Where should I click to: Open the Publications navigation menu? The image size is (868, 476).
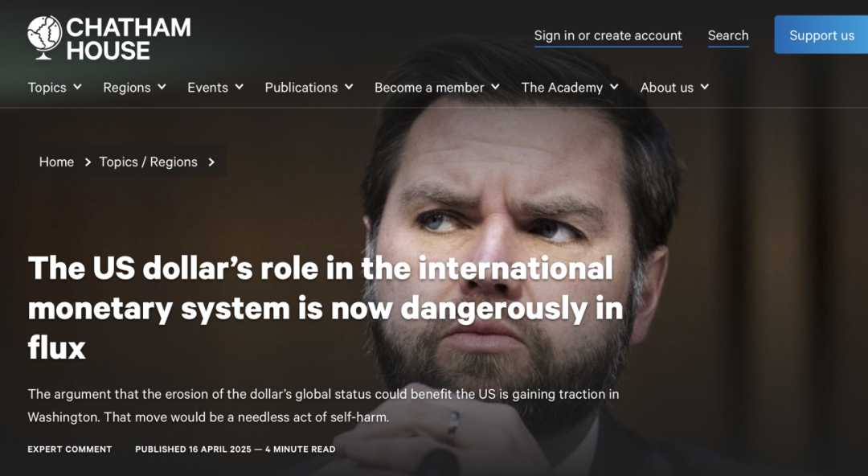click(301, 88)
